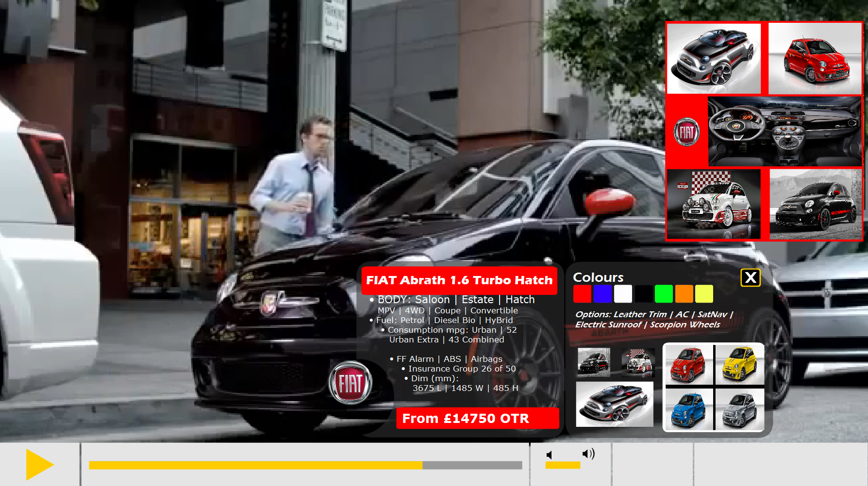Open the white rally car with checkered flag thumbnail
Viewport: 868px width, 486px height.
(x=714, y=204)
